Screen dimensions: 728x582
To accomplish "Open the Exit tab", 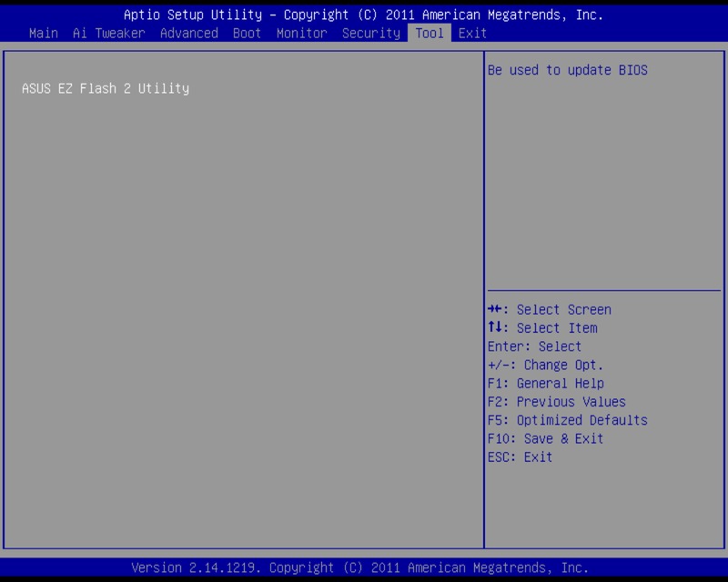I will (x=472, y=34).
